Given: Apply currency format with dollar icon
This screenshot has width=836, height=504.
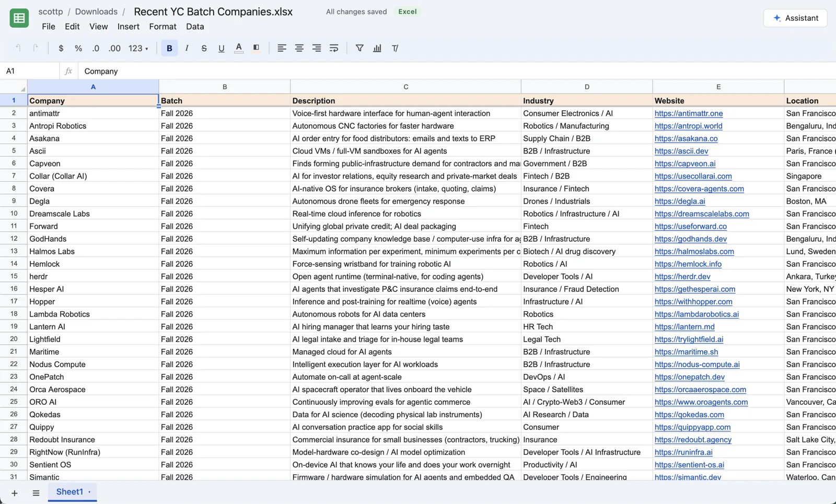Looking at the screenshot, I should pos(61,48).
